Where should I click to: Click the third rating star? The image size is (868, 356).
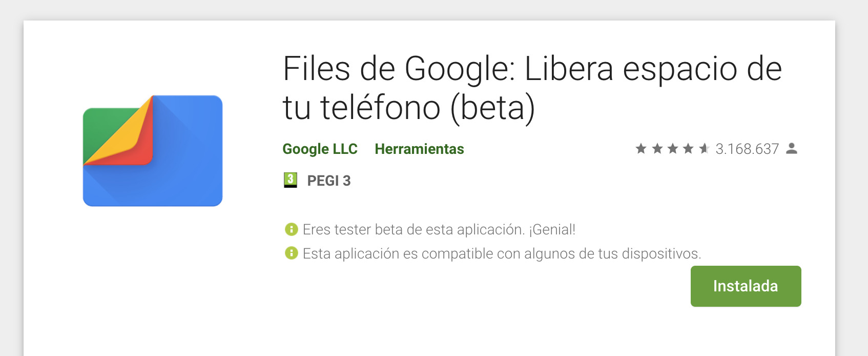pyautogui.click(x=673, y=149)
